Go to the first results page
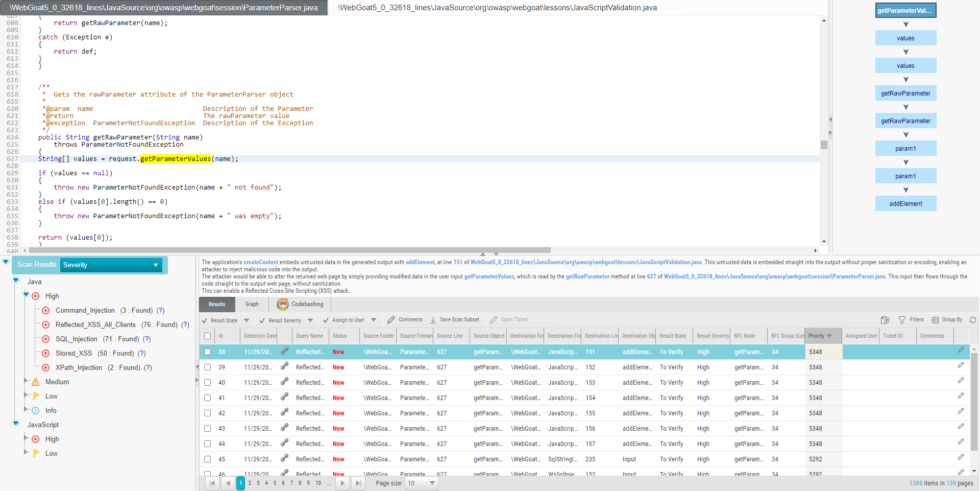This screenshot has height=491, width=980. (x=212, y=483)
